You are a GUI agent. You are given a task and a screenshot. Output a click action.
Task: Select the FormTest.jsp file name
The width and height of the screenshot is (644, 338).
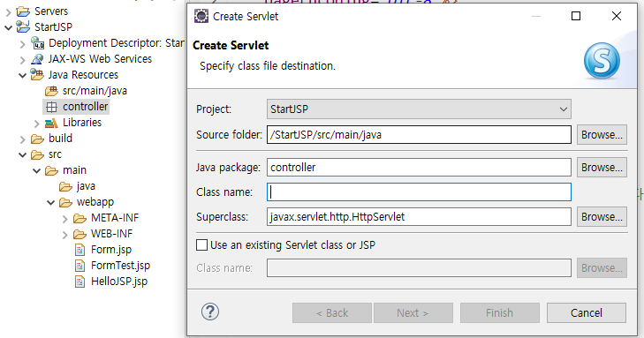[x=120, y=266]
